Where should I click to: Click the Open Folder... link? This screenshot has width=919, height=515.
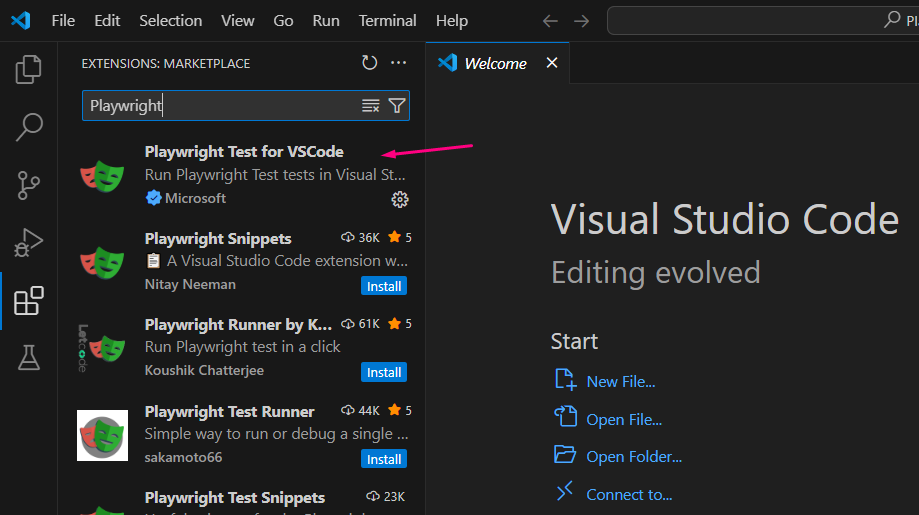[x=634, y=457]
